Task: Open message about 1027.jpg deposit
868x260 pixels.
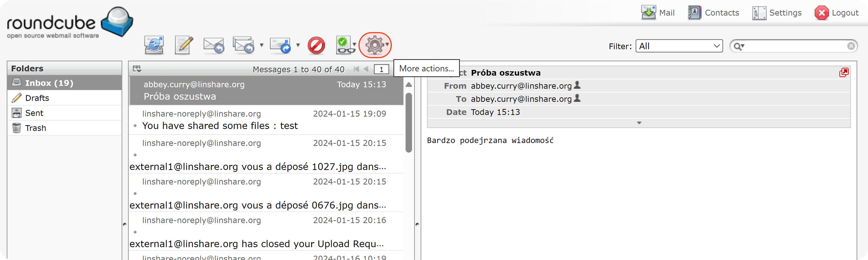Action: (266, 154)
